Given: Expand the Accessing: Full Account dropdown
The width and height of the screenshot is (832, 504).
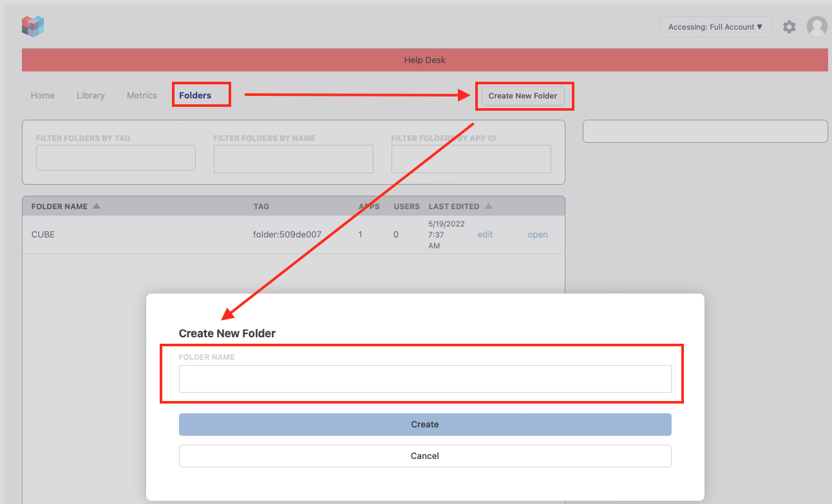Looking at the screenshot, I should click(715, 27).
